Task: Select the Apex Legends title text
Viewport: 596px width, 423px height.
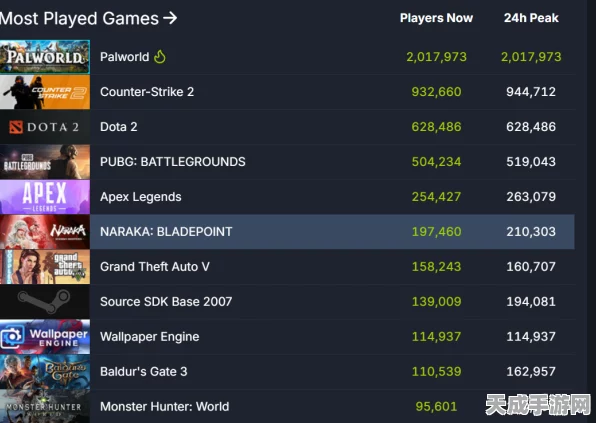Action: [141, 197]
